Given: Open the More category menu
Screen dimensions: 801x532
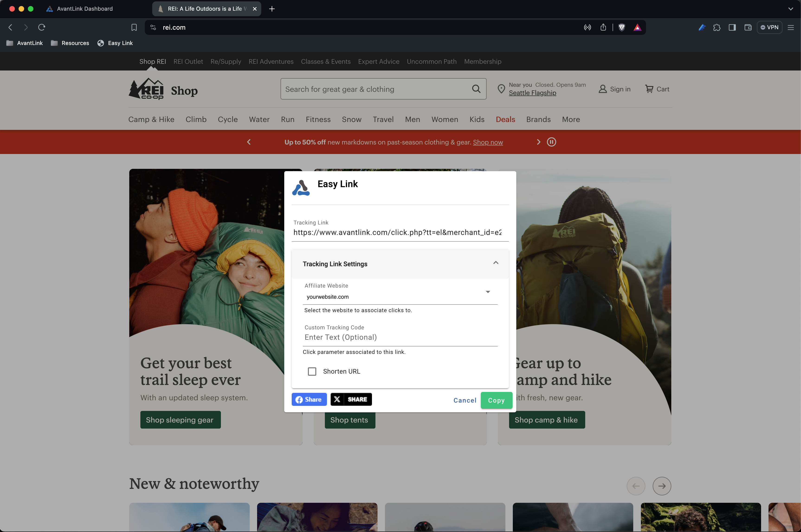Looking at the screenshot, I should (571, 119).
